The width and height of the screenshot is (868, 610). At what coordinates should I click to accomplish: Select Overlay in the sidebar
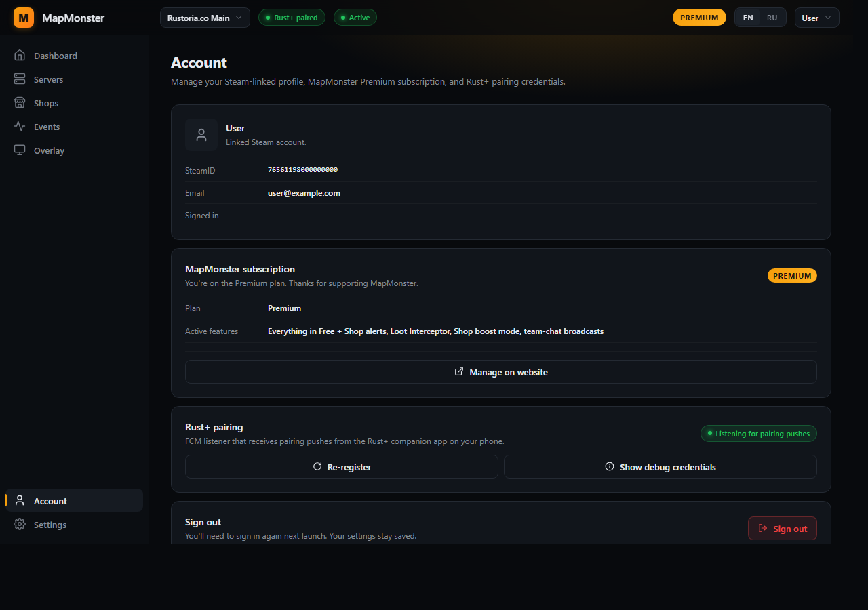(75, 150)
